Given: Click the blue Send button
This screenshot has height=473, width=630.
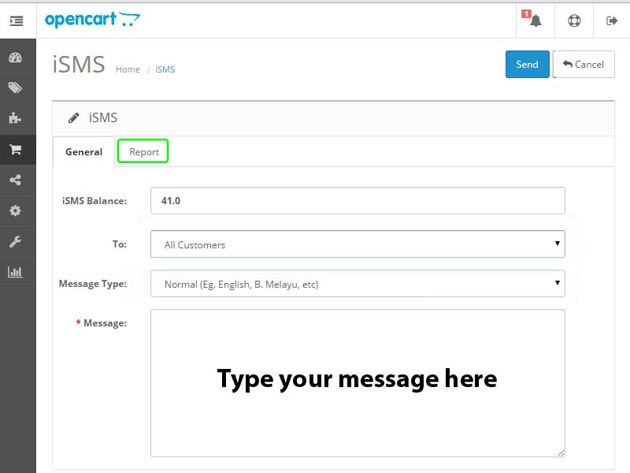Looking at the screenshot, I should tap(527, 64).
